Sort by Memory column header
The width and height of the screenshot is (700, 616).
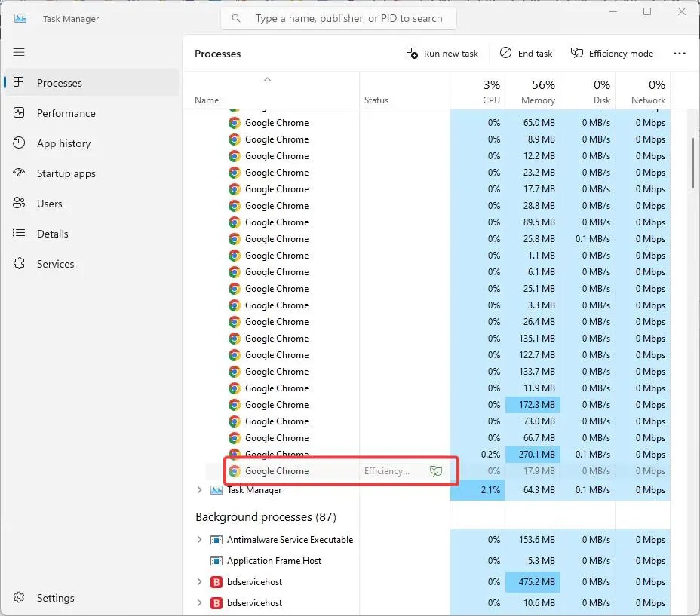[533, 90]
